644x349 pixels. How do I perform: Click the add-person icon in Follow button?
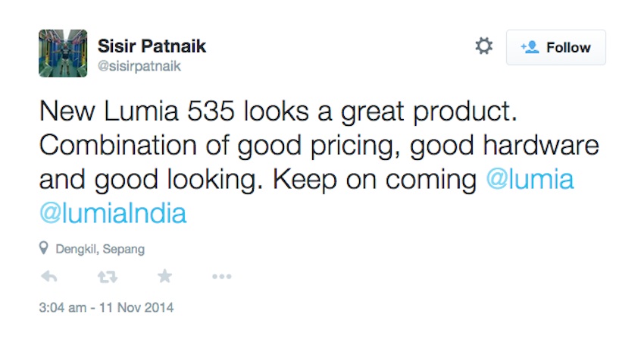530,48
